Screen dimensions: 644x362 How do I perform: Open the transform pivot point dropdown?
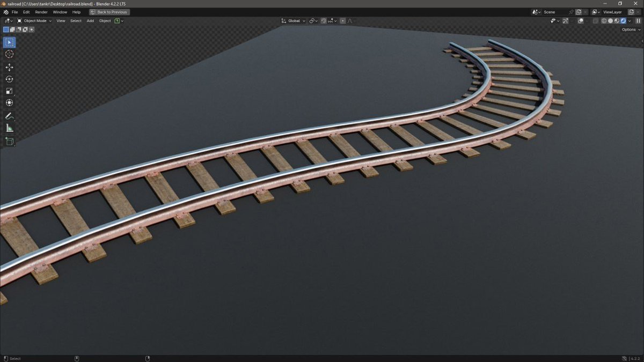click(313, 20)
